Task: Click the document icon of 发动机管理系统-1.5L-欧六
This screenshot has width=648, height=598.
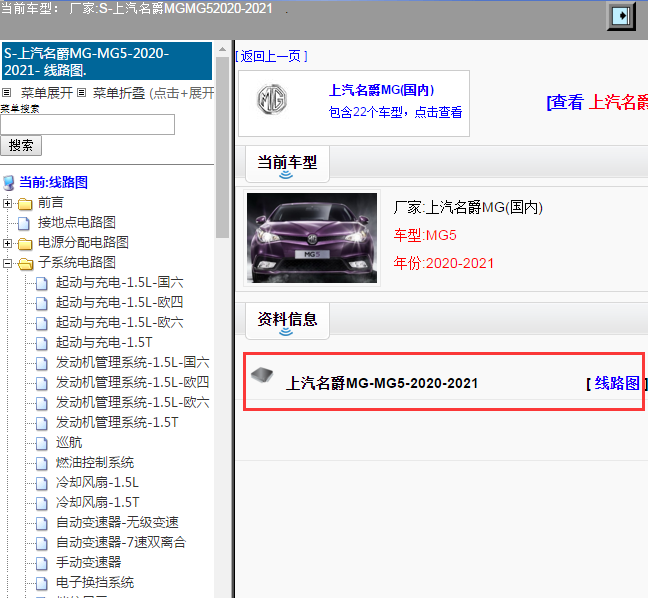Action: pos(41,403)
